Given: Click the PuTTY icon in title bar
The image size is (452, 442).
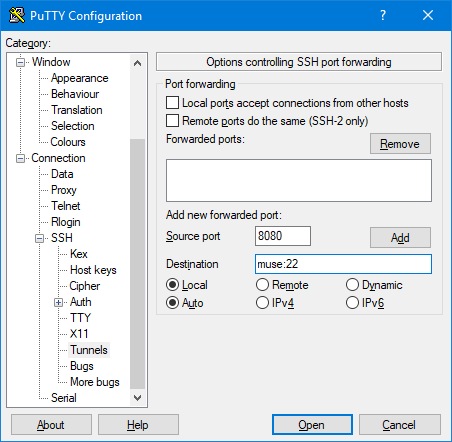Looking at the screenshot, I should 17,15.
